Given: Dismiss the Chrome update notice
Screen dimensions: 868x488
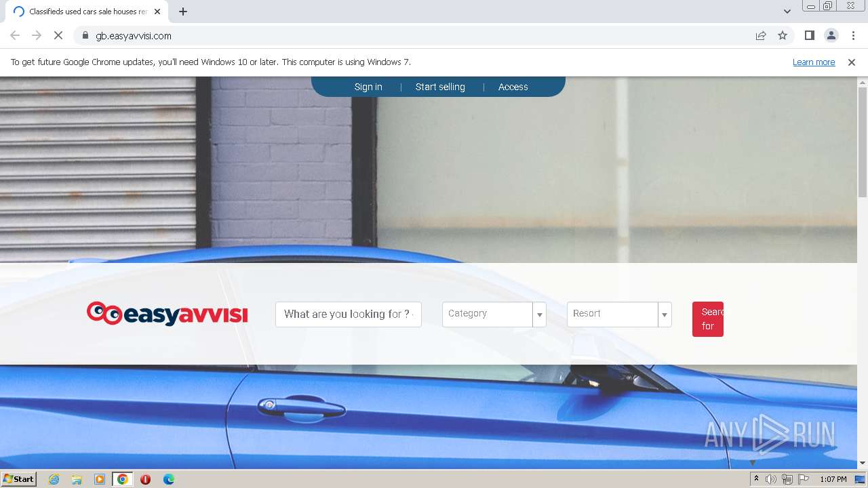Looking at the screenshot, I should [x=852, y=62].
